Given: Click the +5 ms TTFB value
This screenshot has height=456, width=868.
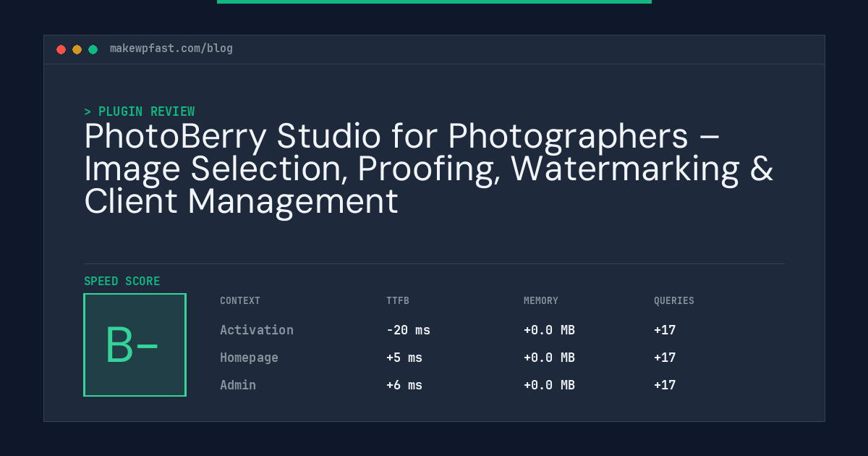Looking at the screenshot, I should (404, 358).
